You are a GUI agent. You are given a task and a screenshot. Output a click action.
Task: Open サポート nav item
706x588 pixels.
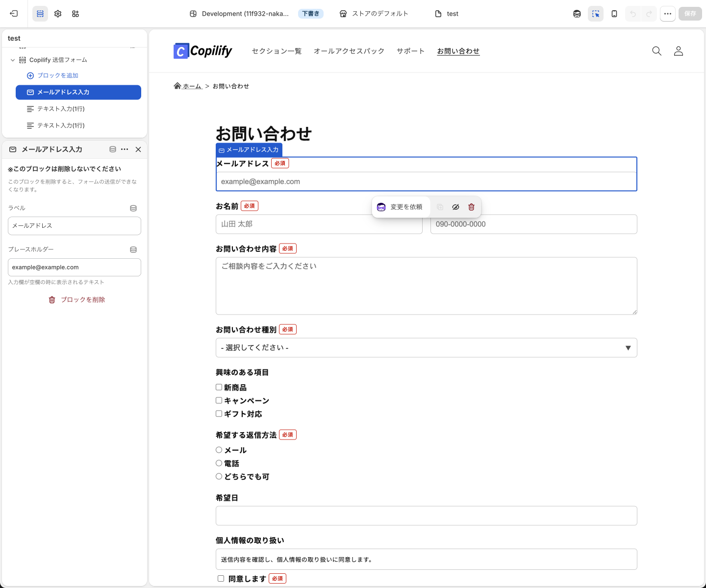[411, 51]
